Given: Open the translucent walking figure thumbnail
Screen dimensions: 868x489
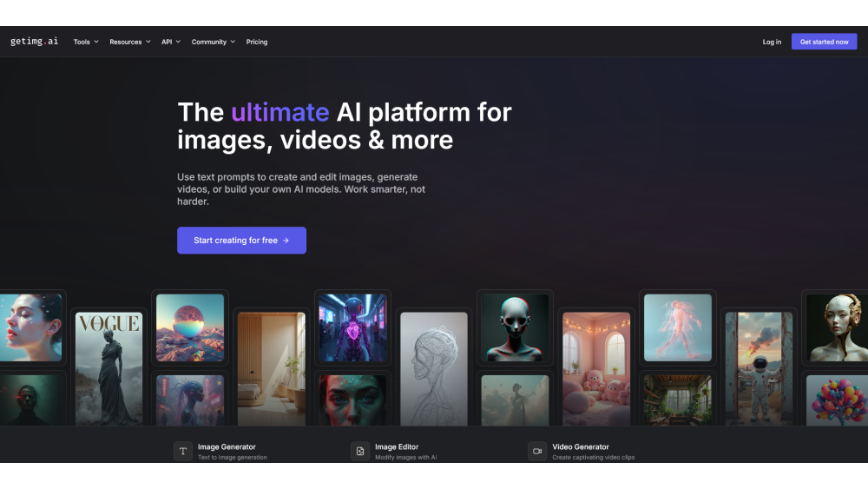Looking at the screenshot, I should click(x=678, y=327).
